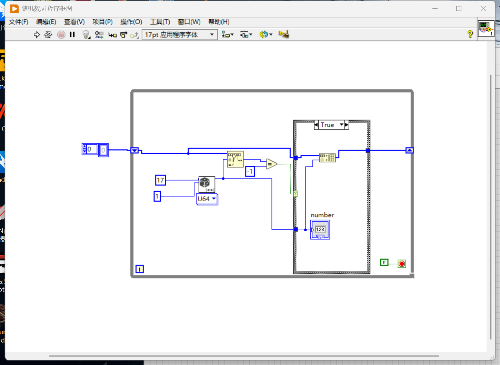
Task: Click the numeric constant 17
Action: [x=160, y=180]
